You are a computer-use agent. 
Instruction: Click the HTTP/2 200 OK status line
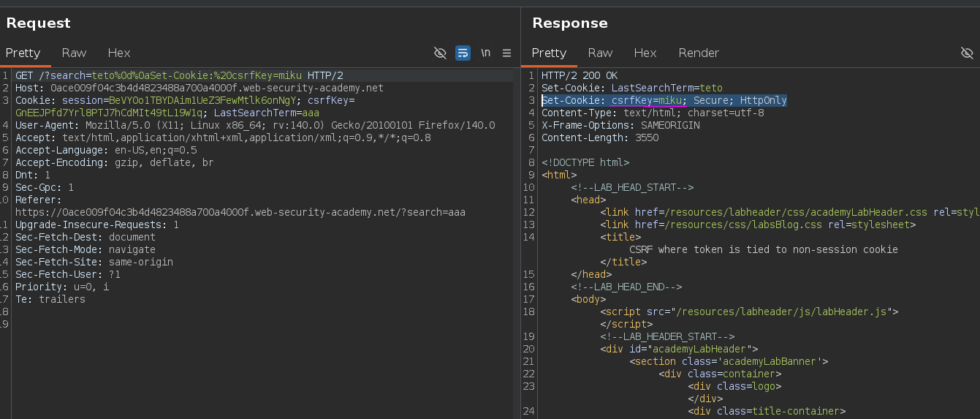(580, 75)
